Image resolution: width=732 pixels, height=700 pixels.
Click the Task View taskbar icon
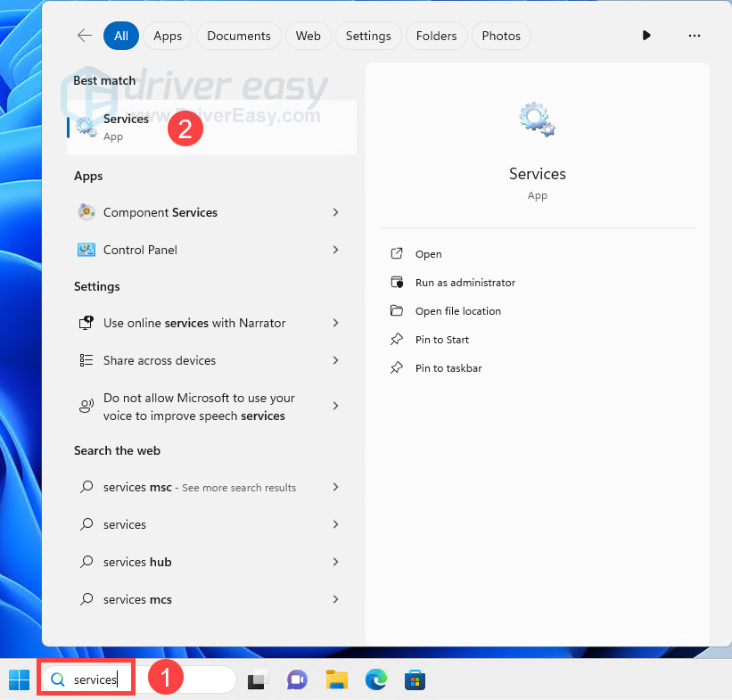[x=258, y=680]
